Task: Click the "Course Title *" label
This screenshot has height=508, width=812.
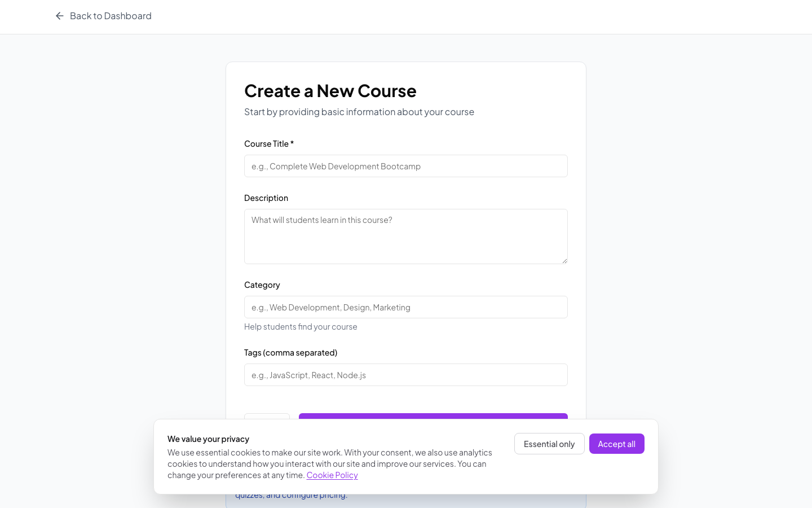Action: 269,144
